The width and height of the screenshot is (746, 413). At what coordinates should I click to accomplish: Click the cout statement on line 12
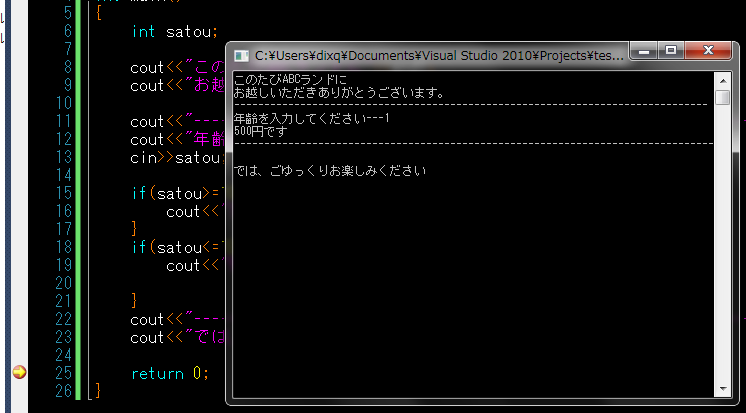(177, 140)
